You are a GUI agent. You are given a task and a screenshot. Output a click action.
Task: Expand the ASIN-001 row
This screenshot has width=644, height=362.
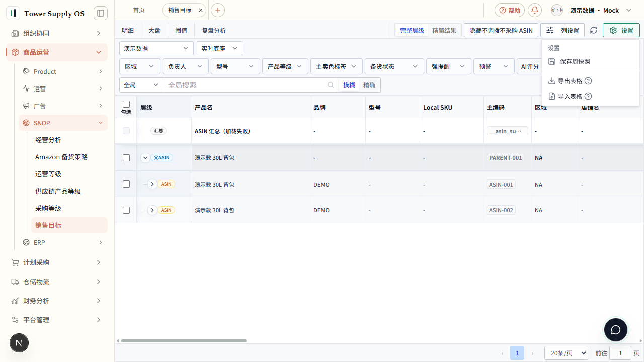tap(152, 184)
